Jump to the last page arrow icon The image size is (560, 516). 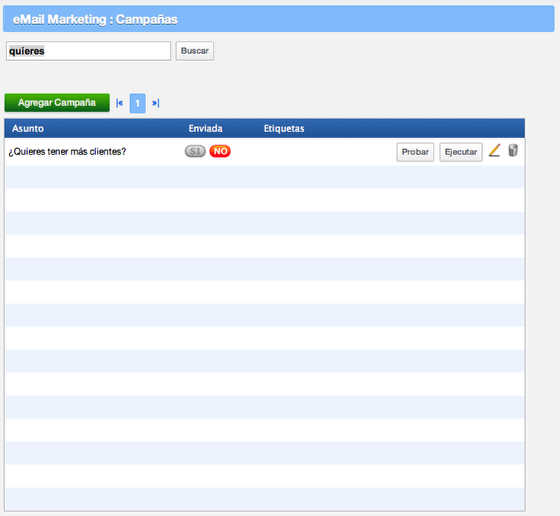[155, 103]
